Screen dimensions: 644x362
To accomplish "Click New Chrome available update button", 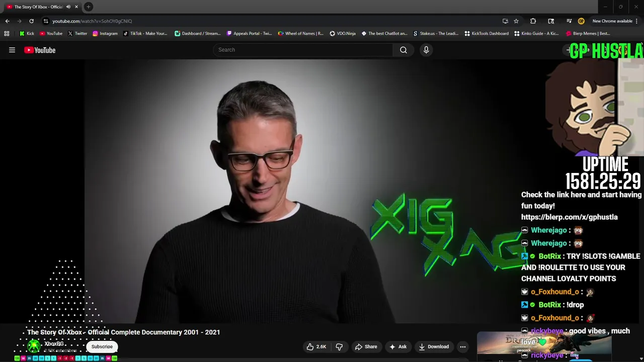I will coord(612,21).
